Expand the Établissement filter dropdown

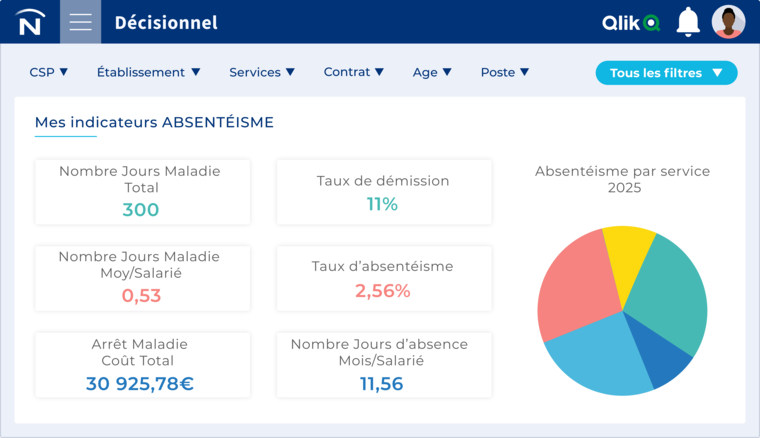coord(149,72)
